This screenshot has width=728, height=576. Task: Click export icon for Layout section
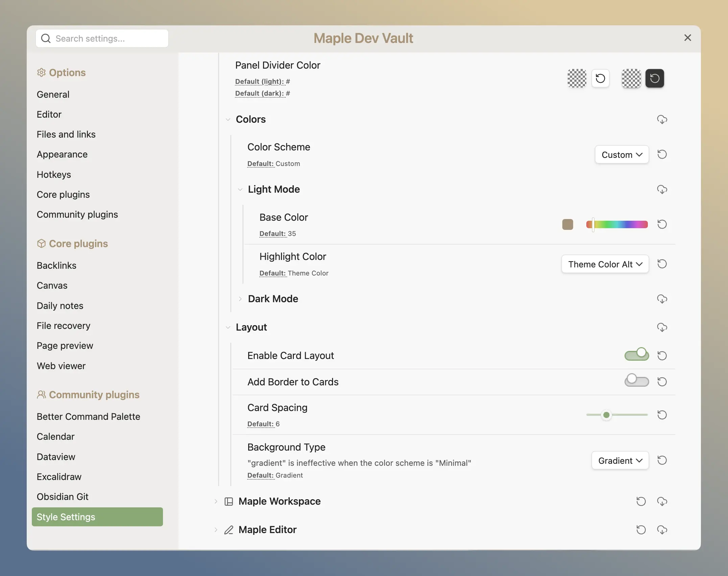point(662,327)
